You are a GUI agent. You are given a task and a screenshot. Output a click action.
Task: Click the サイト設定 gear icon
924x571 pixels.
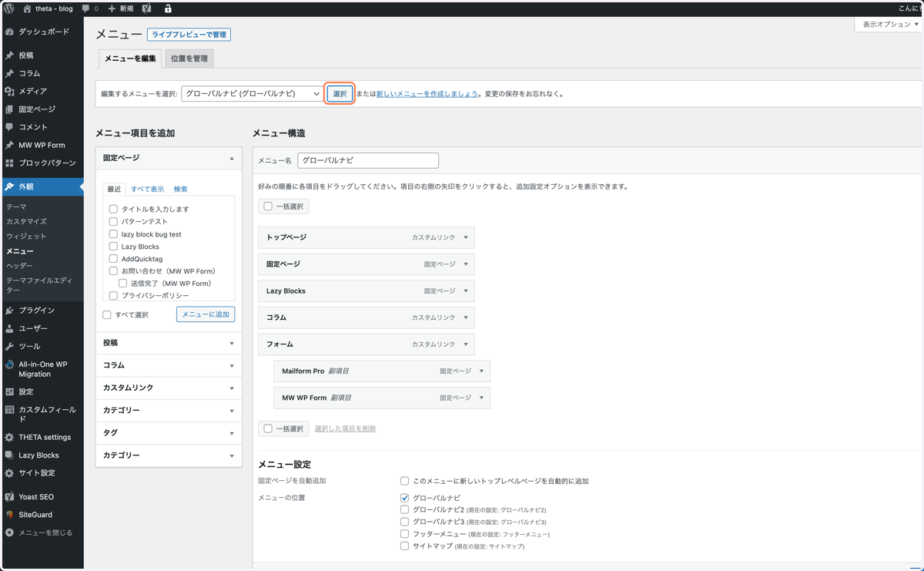(x=9, y=473)
